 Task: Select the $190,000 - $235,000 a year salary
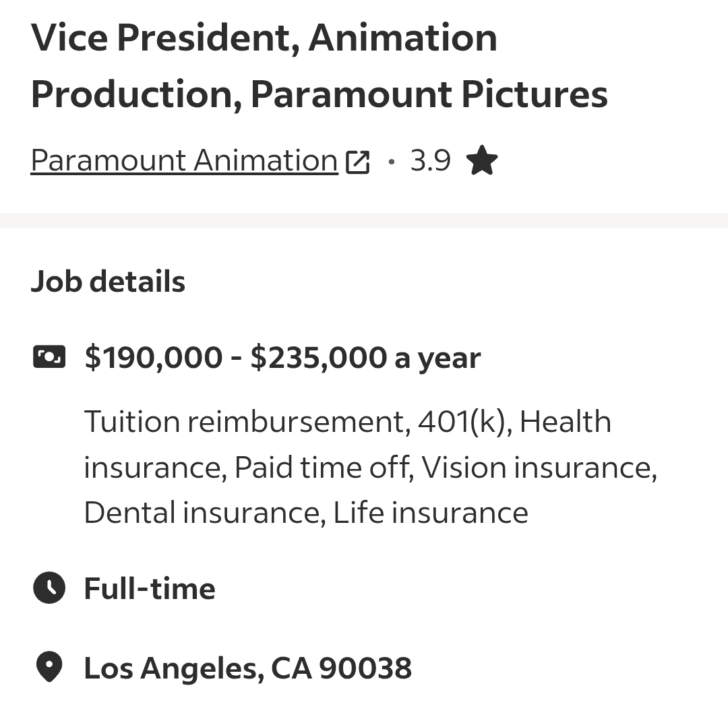282,357
